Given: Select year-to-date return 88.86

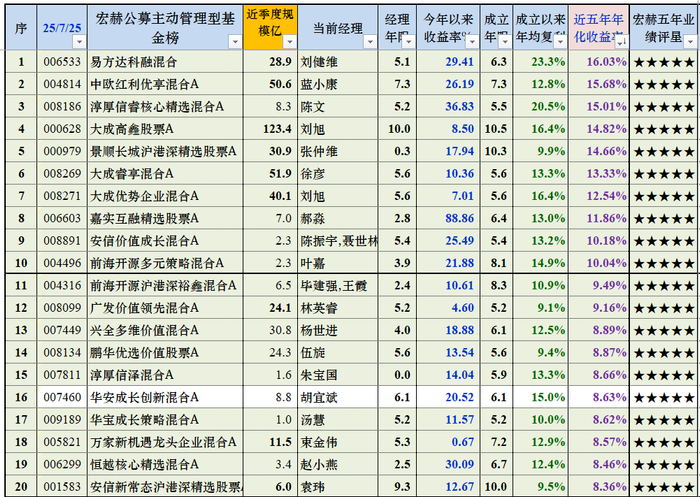Looking at the screenshot, I should (459, 218).
